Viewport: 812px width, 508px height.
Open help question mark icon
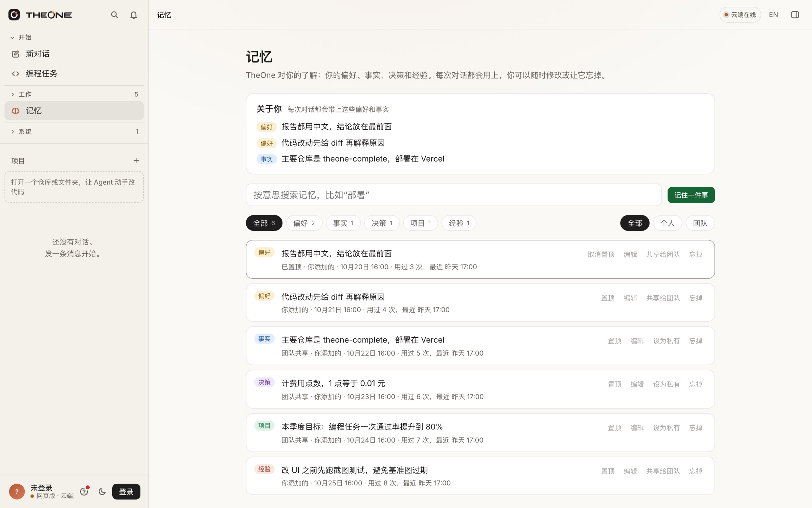(84, 492)
